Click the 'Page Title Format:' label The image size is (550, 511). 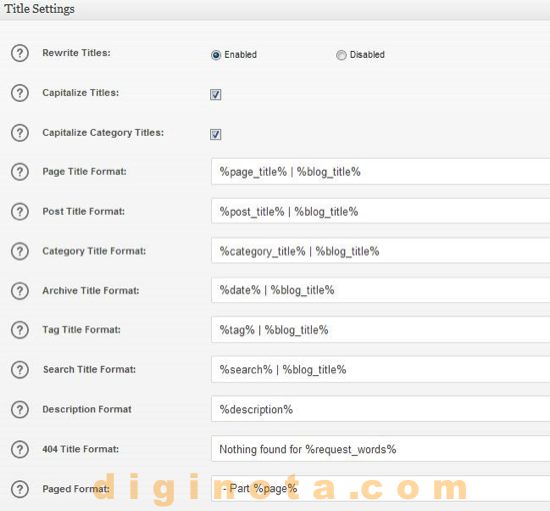pyautogui.click(x=84, y=172)
